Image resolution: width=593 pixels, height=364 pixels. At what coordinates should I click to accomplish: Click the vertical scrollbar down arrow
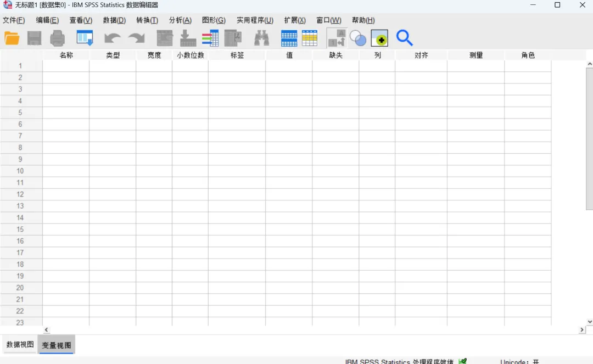coord(590,322)
